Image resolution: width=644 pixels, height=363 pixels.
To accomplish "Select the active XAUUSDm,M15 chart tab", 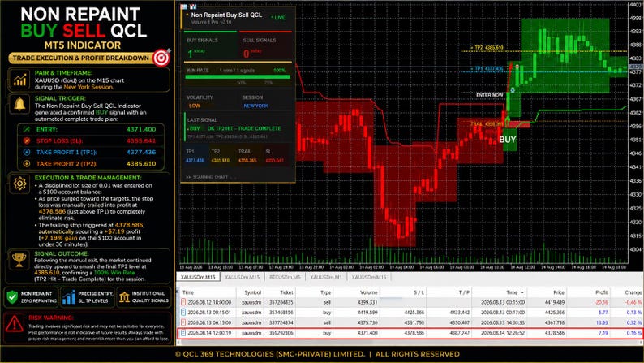I will [199, 277].
